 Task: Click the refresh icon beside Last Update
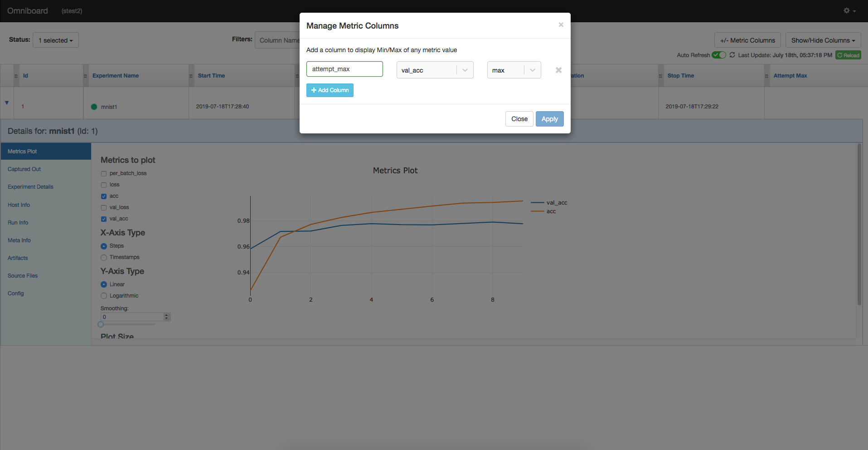pyautogui.click(x=732, y=55)
